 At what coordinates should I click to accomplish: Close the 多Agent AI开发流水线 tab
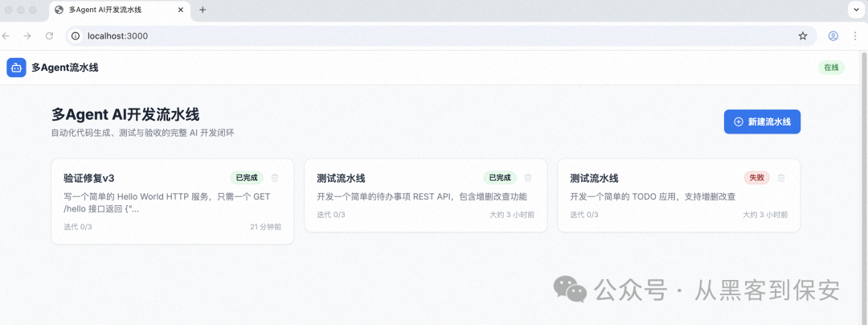point(182,10)
